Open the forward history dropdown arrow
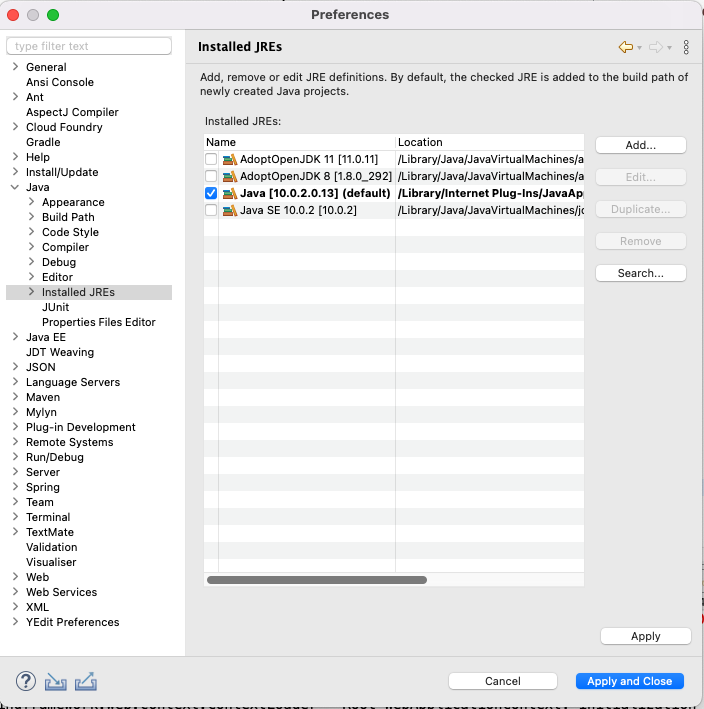 pos(669,48)
